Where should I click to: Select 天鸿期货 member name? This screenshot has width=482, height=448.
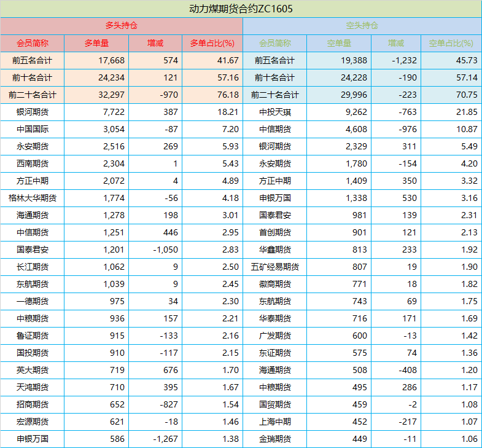[x=33, y=388]
